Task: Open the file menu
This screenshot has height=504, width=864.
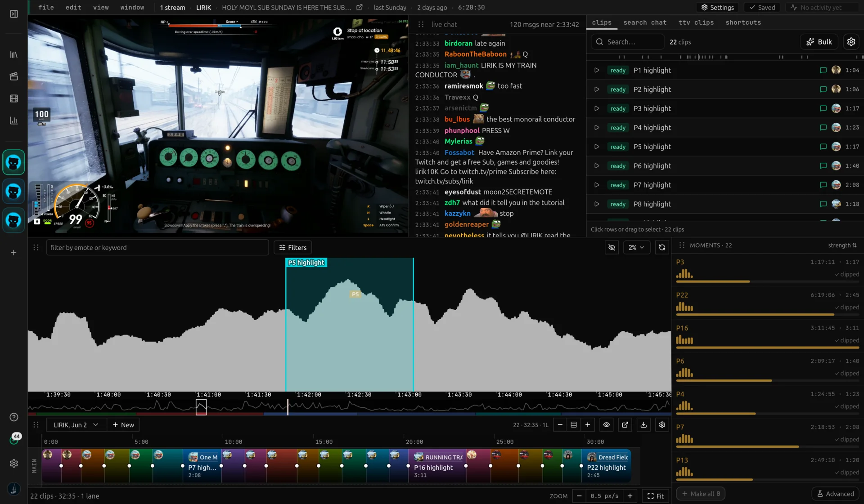Action: [x=46, y=8]
